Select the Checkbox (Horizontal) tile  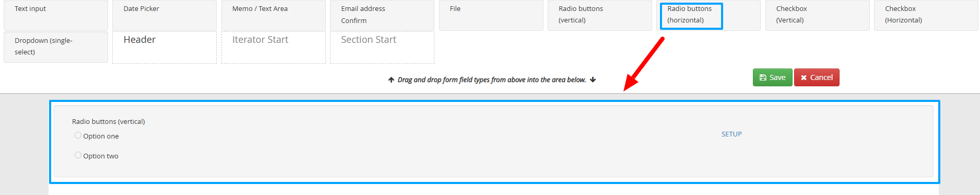pos(926,15)
